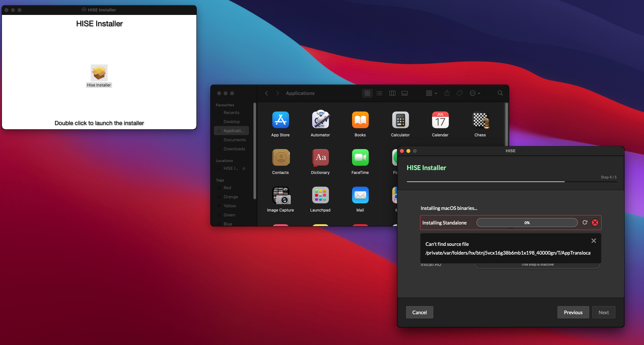Select Documents in the Finder sidebar
The width and height of the screenshot is (644, 345).
234,140
